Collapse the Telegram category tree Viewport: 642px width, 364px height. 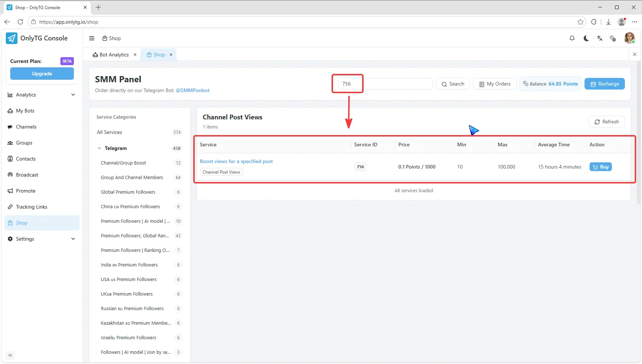tap(99, 148)
